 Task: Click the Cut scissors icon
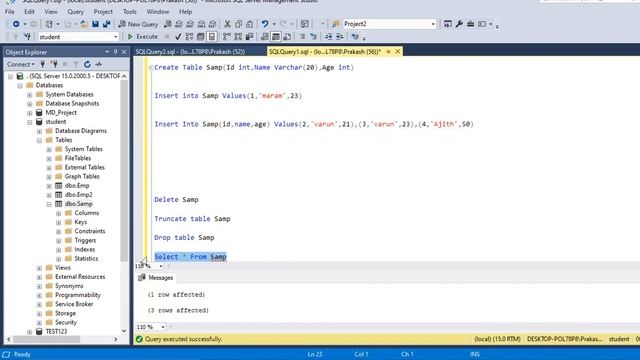click(x=227, y=24)
